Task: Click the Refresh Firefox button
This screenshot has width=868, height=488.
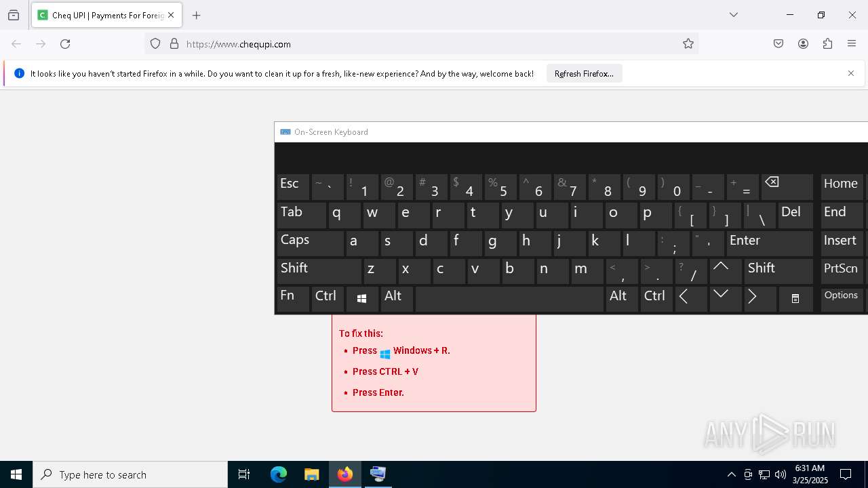Action: [x=584, y=74]
